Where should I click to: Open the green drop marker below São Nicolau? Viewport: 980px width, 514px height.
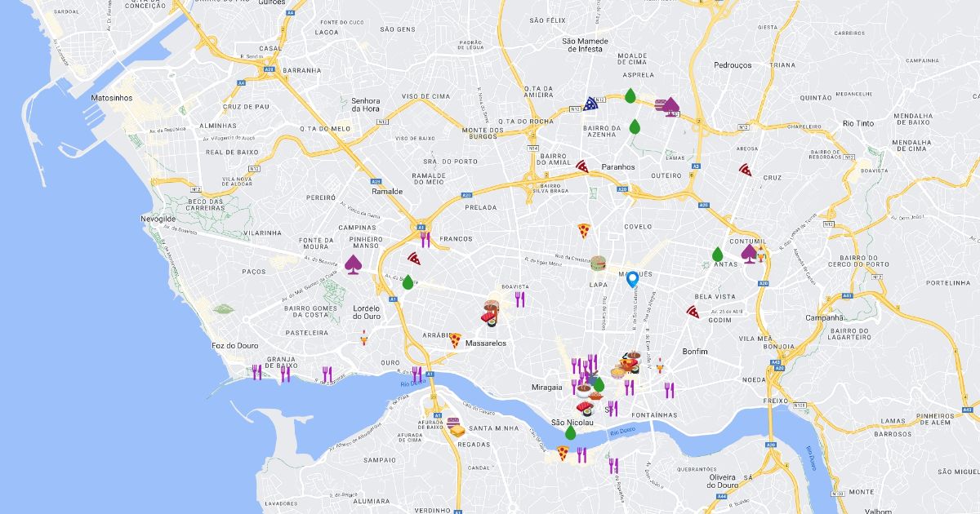point(570,432)
